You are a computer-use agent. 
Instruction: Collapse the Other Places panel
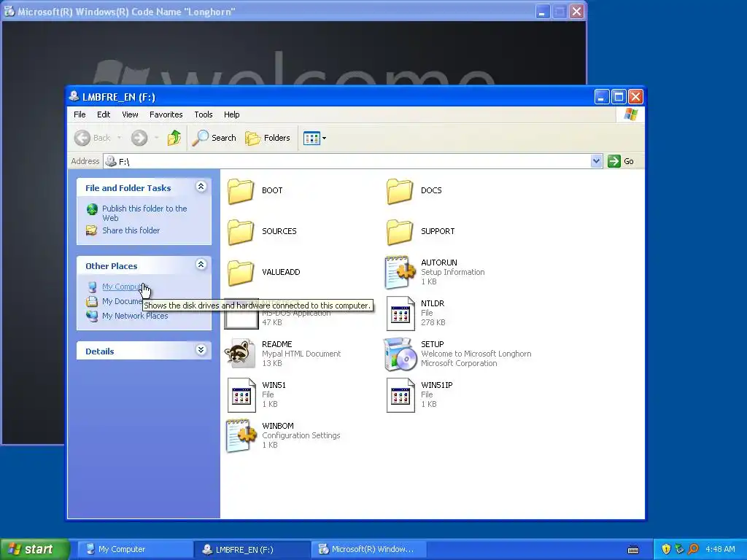[x=201, y=264]
